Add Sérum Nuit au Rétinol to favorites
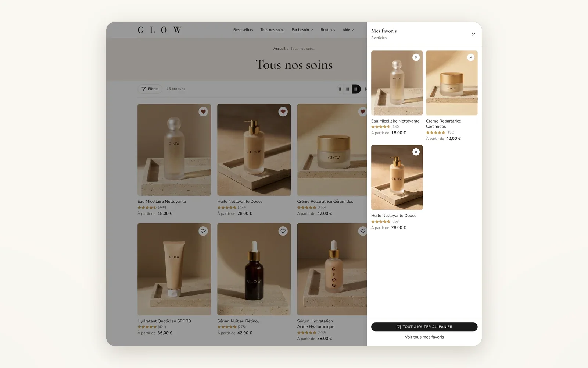The image size is (588, 368). 283,231
